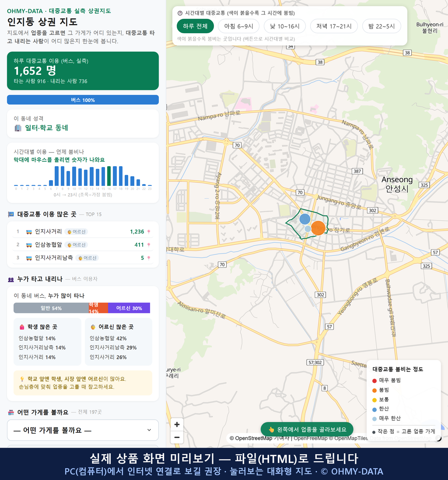
Task: Click the student icon in 학생 많은 곳 card
Action: [x=22, y=327]
